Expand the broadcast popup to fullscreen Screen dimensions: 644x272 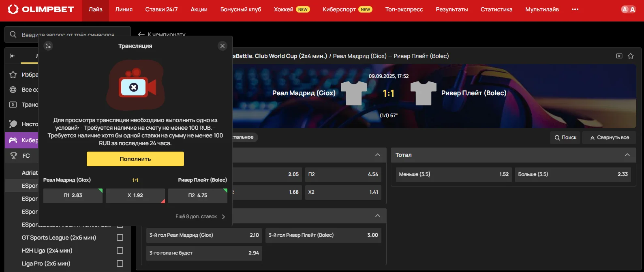pyautogui.click(x=48, y=46)
